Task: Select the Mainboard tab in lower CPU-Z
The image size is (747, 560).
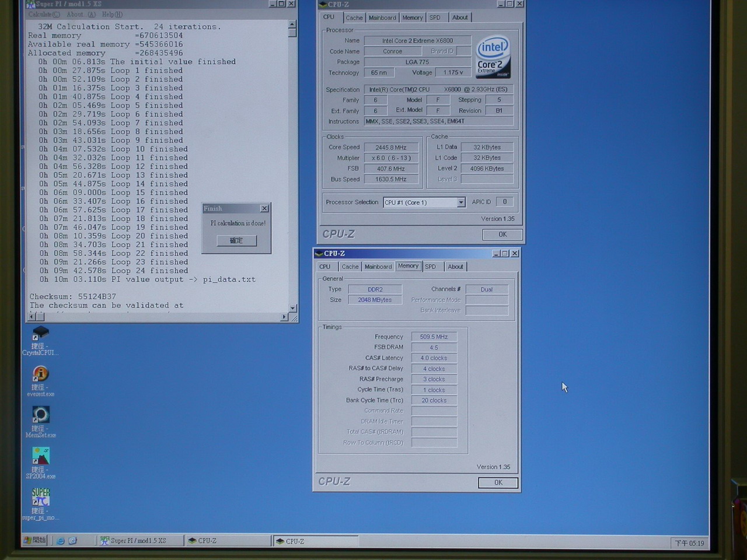Action: (378, 267)
